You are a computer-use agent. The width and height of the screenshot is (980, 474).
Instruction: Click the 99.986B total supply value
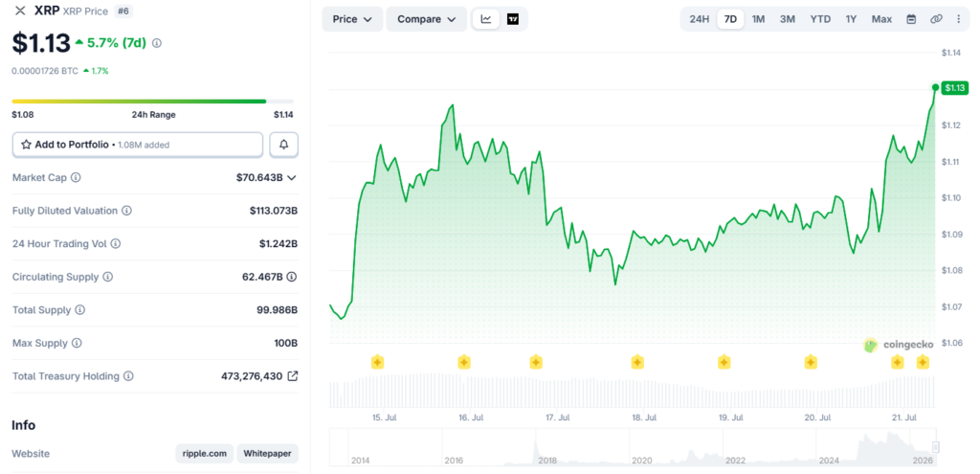(x=278, y=310)
